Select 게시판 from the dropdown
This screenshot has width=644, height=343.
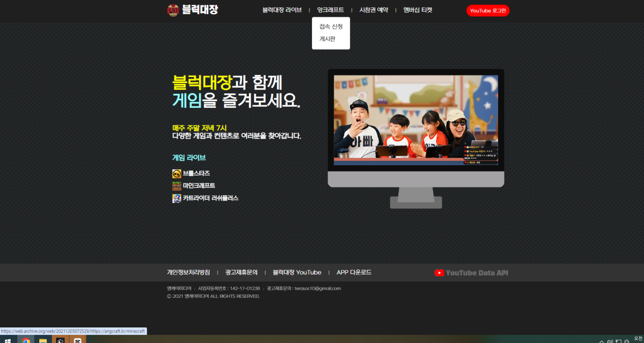pos(327,39)
